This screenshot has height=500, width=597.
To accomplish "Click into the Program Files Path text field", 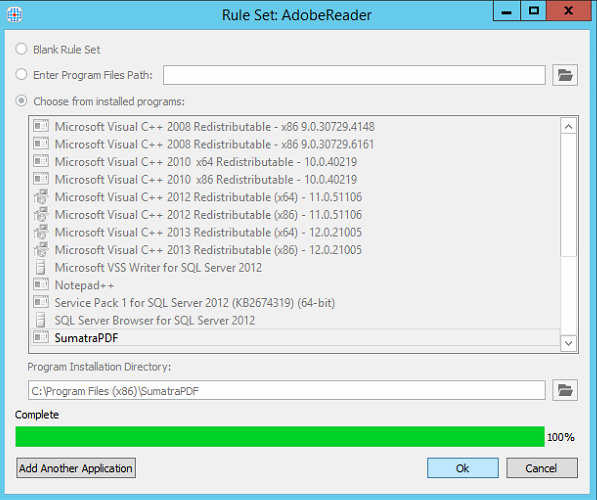I will tap(354, 75).
